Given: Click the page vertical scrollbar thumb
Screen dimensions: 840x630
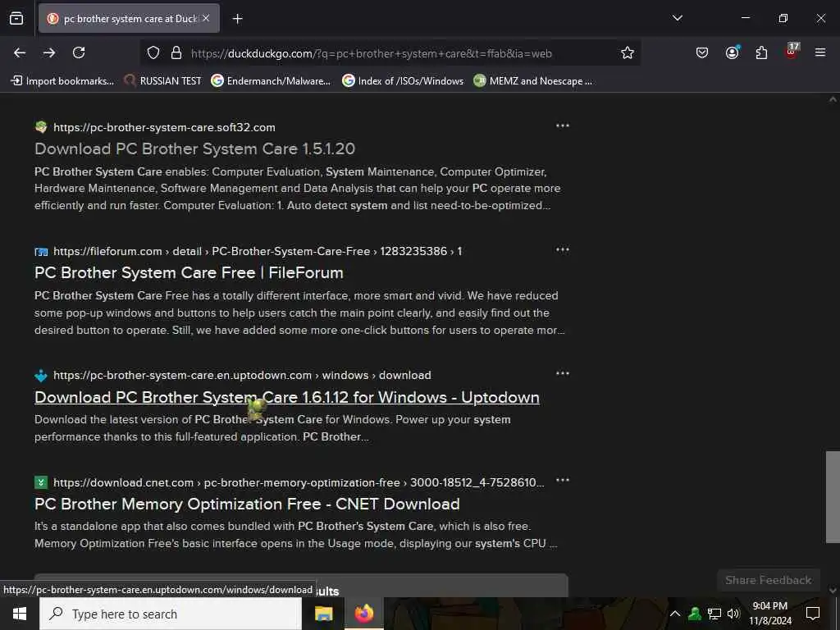Looking at the screenshot, I should (x=833, y=496).
